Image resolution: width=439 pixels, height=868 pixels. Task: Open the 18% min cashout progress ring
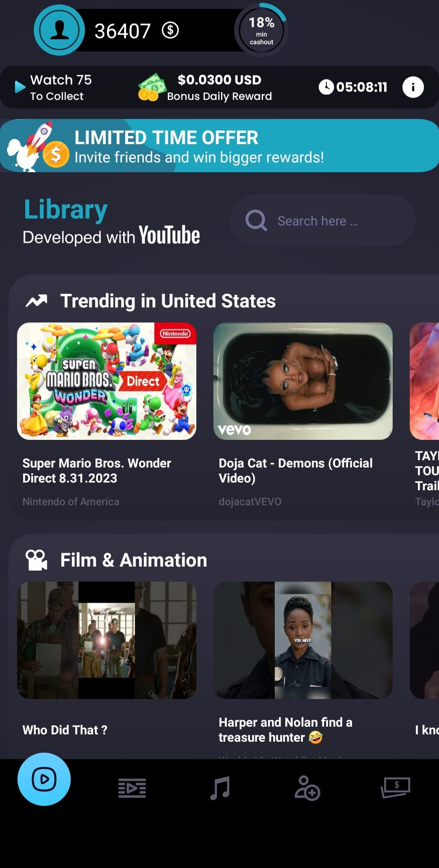point(261,30)
